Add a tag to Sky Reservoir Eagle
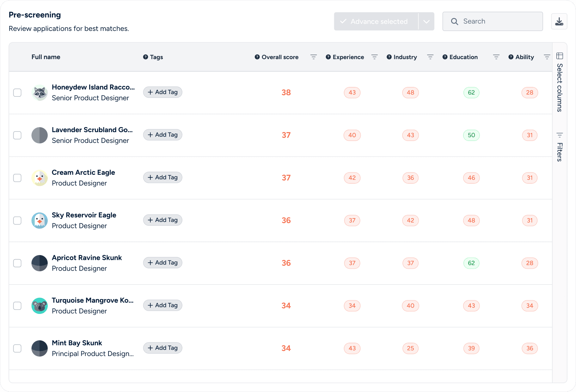 [162, 220]
